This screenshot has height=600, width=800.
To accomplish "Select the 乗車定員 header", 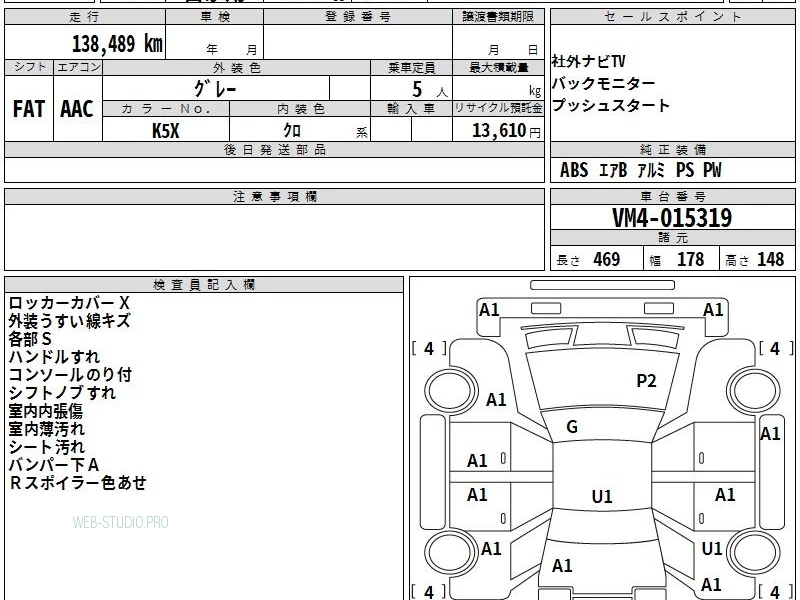I will pyautogui.click(x=411, y=67).
